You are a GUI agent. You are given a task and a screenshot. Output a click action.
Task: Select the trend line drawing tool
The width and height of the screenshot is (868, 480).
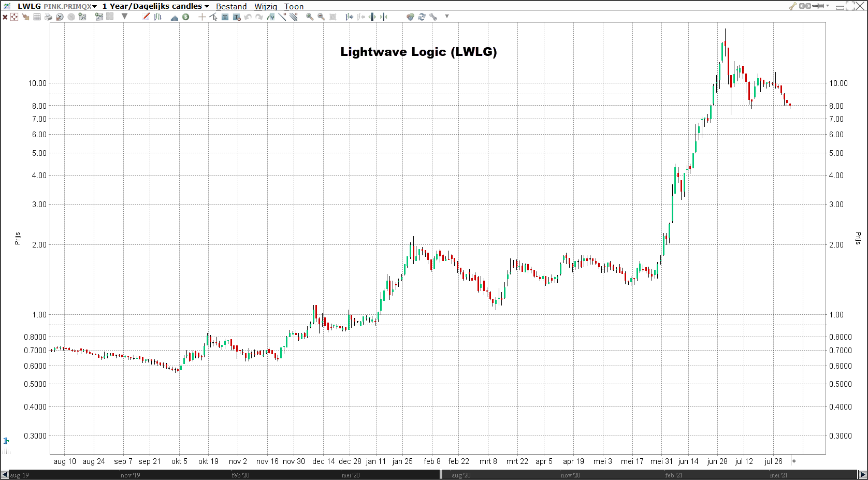click(282, 17)
